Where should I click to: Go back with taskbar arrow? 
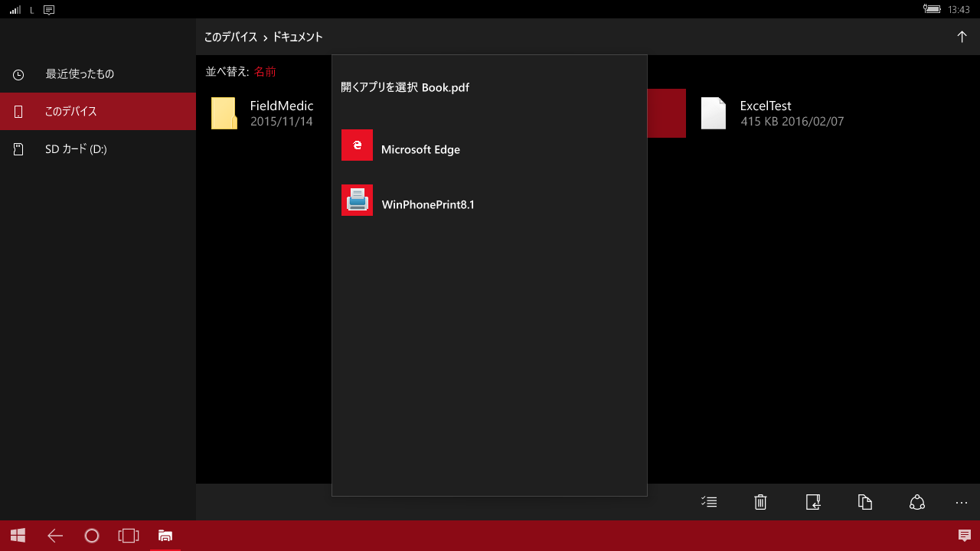coord(55,536)
